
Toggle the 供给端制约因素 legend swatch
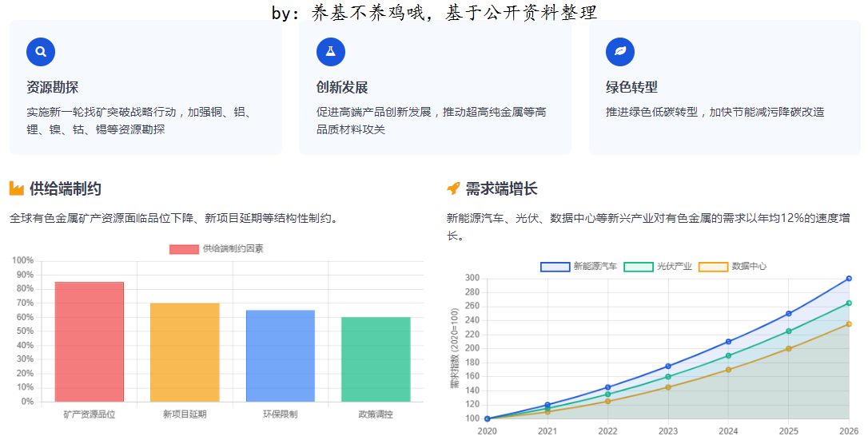coord(184,249)
